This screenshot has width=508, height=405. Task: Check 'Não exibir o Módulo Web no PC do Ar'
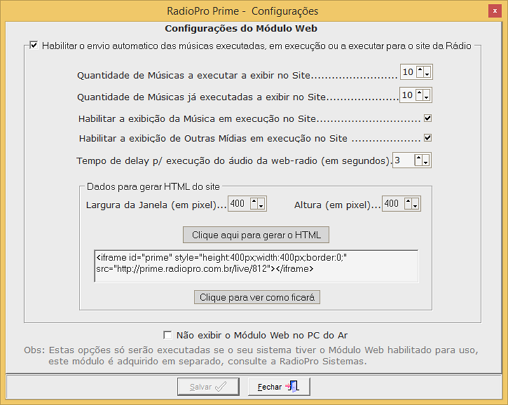[x=167, y=335]
